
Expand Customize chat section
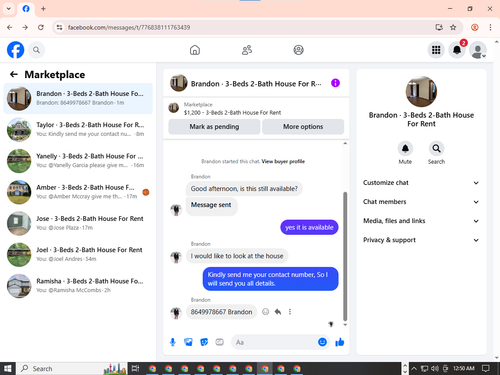pos(421,183)
